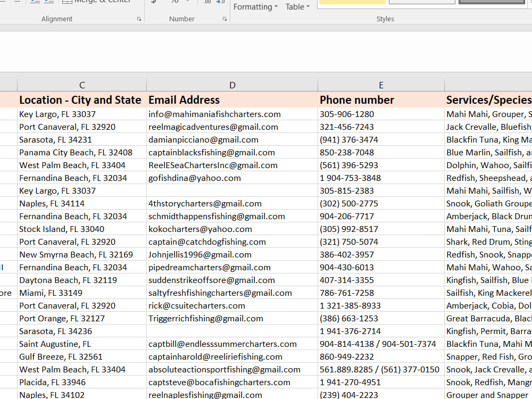Select the reelmagicadventures@gmail.com cell
532x399 pixels.
coord(232,127)
